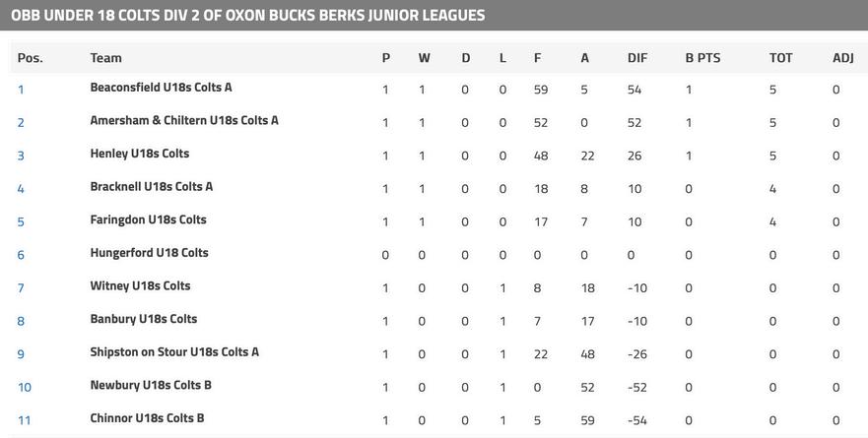The width and height of the screenshot is (868, 438).
Task: Click the Team column header
Action: click(105, 58)
